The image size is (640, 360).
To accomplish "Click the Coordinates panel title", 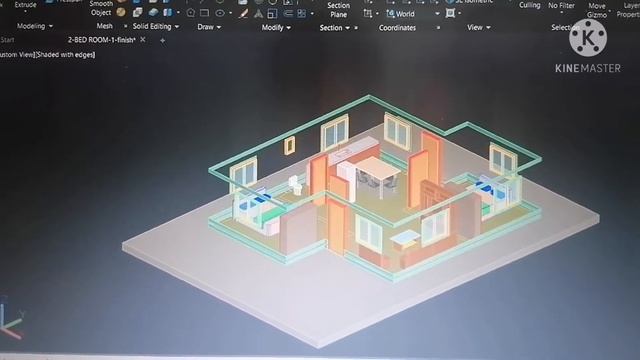I will pos(397,28).
